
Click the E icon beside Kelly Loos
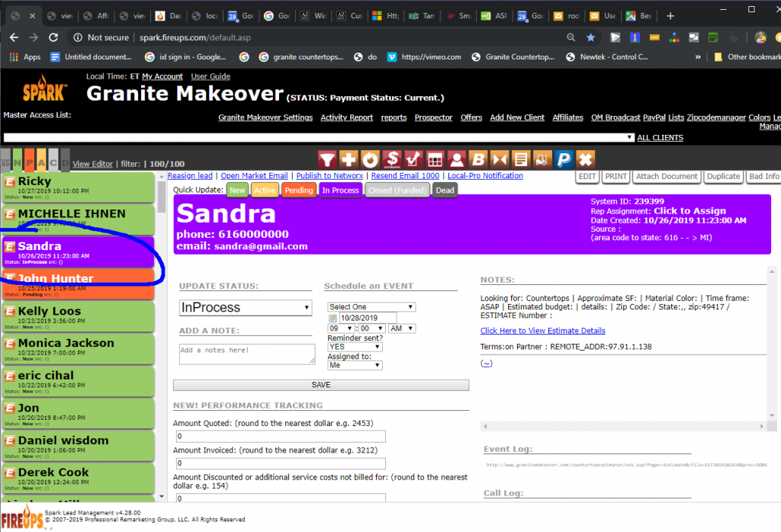pyautogui.click(x=9, y=312)
